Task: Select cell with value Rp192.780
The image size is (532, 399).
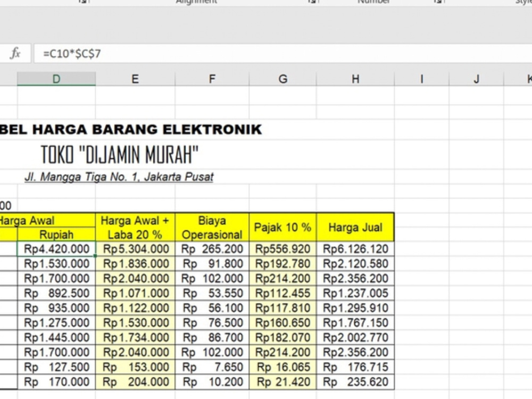Action: click(282, 264)
